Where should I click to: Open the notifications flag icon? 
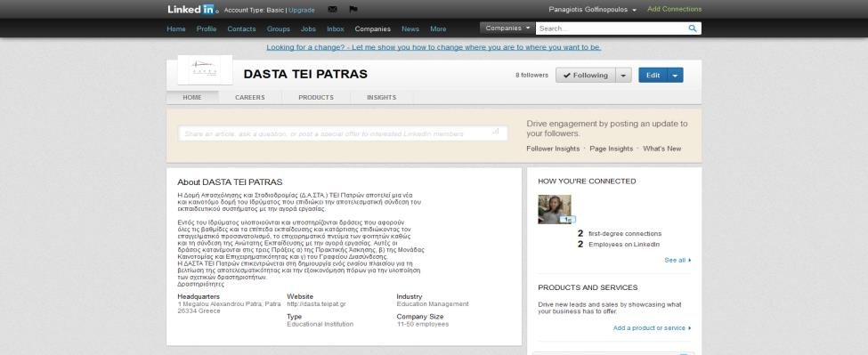tap(353, 10)
